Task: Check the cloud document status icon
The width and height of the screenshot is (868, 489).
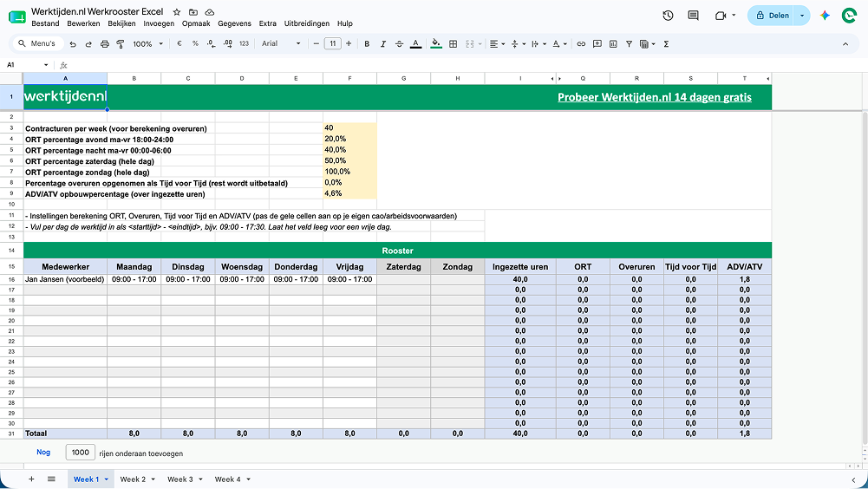Action: pyautogui.click(x=209, y=11)
